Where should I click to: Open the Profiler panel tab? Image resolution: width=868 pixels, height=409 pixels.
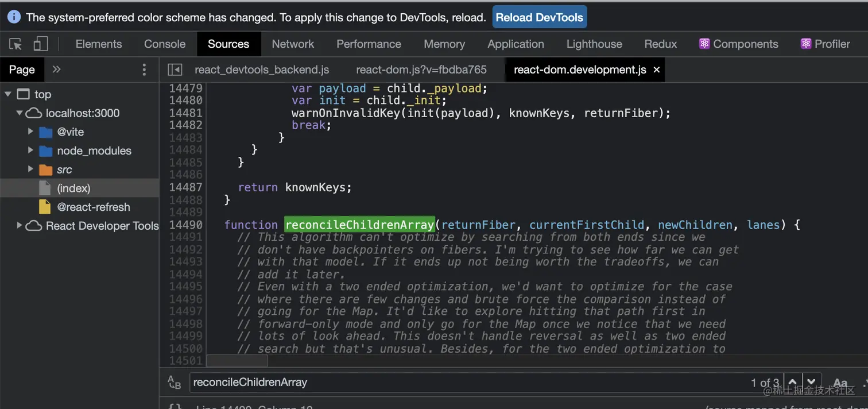(825, 44)
